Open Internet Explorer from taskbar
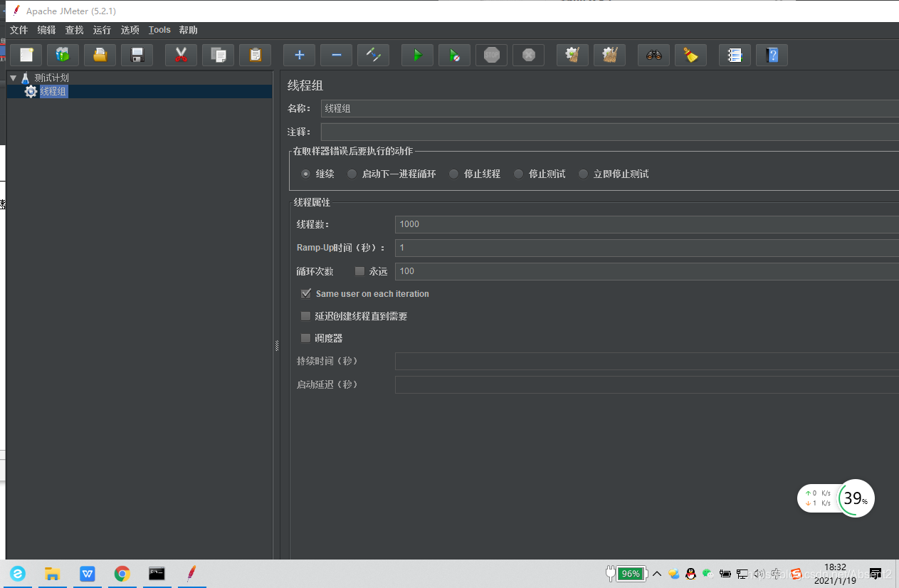 click(x=17, y=574)
